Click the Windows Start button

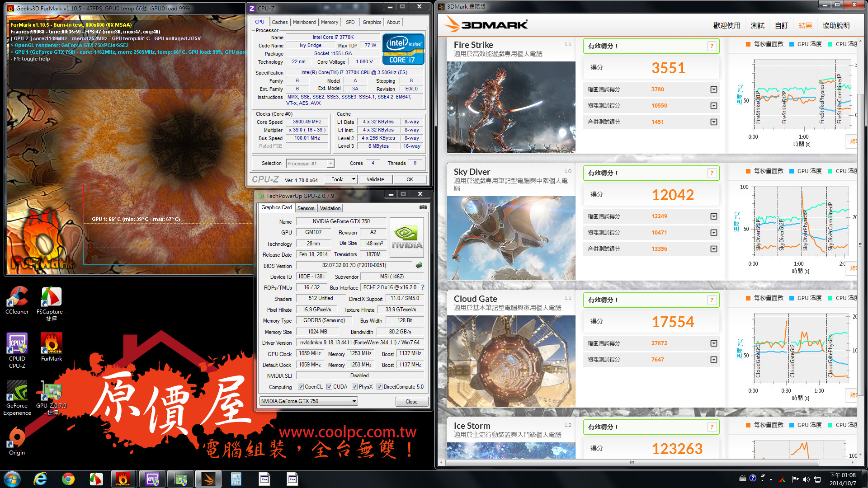click(12, 479)
